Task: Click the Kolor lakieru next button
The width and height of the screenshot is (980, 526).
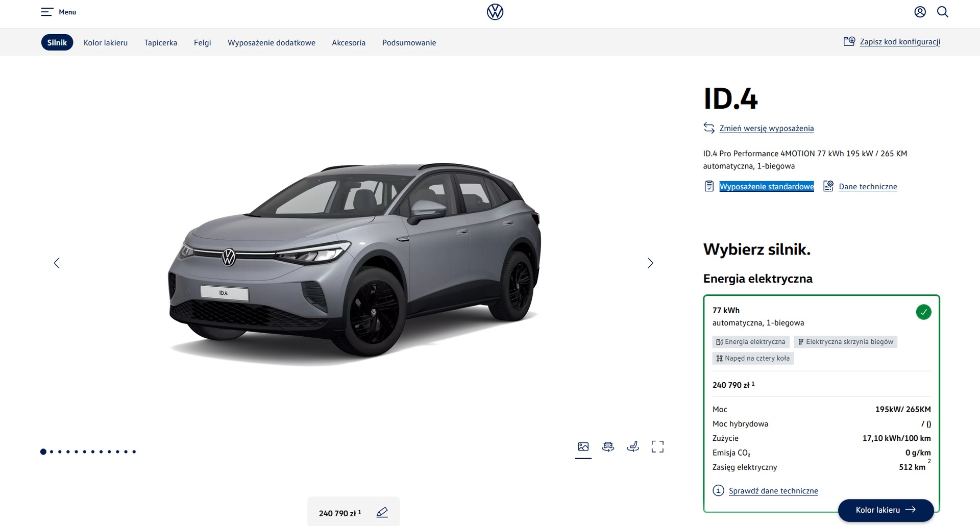Action: click(x=886, y=510)
